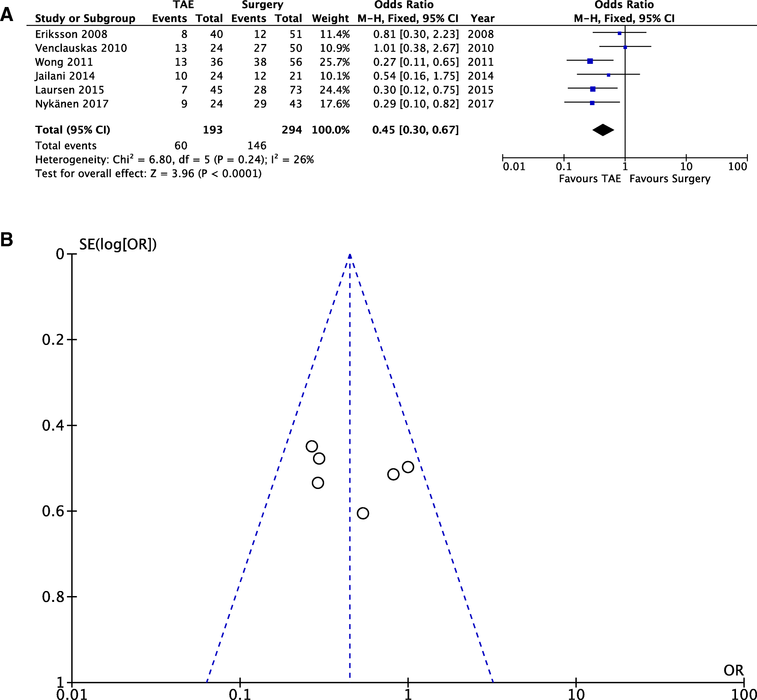Click the Surgery total value 294
Viewport: 757px width, 700px height.
[x=292, y=130]
